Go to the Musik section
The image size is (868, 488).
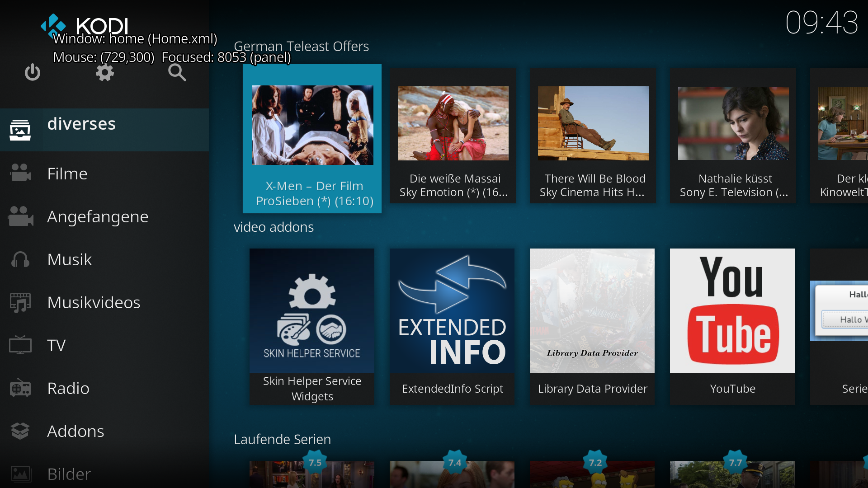[104, 259]
